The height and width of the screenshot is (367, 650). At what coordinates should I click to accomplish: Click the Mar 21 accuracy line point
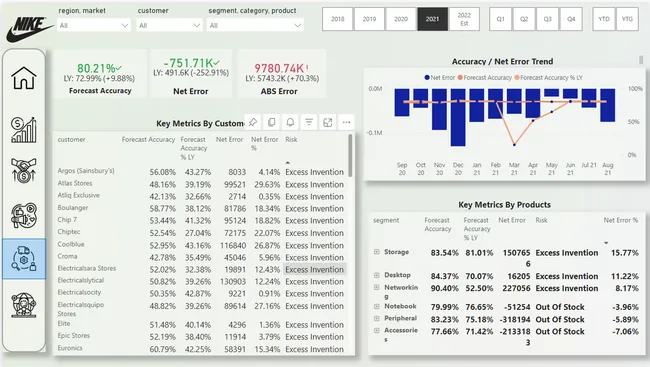(514, 145)
